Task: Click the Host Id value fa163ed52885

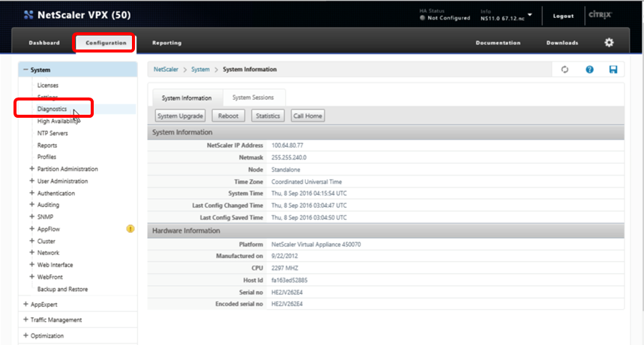Action: click(289, 280)
